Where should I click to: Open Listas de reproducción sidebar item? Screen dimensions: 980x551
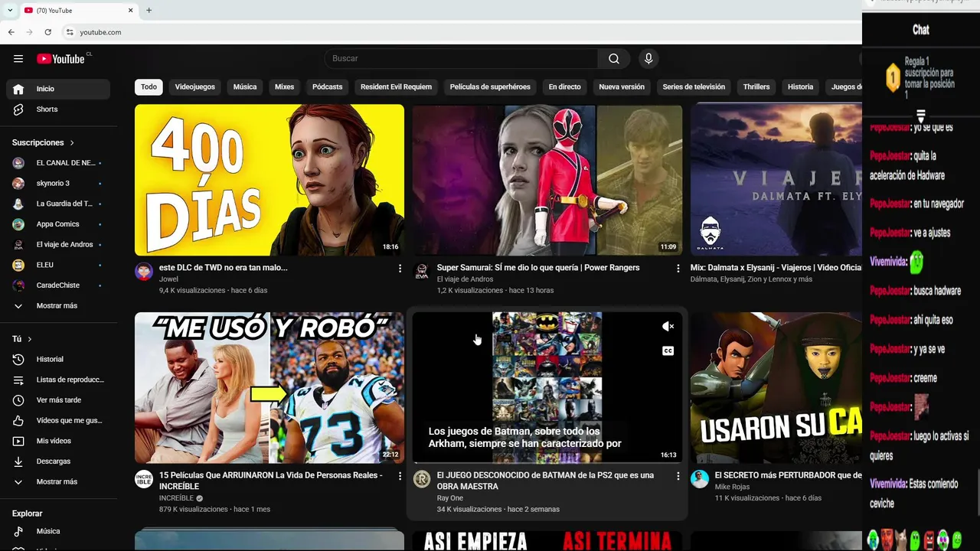pos(58,380)
